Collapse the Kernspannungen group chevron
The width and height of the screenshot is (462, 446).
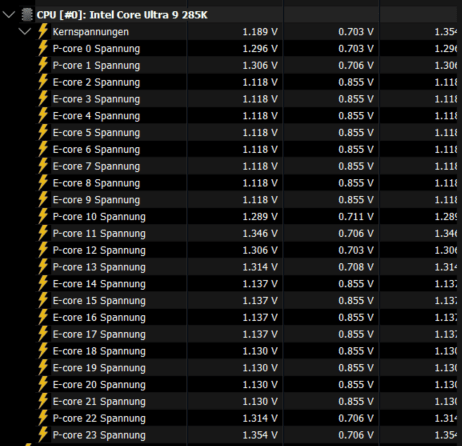(x=25, y=32)
